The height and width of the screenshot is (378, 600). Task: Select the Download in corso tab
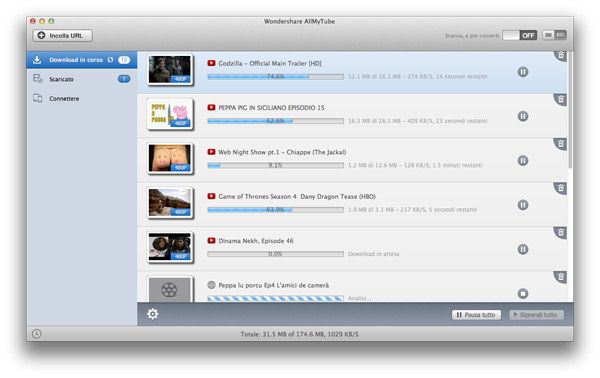click(x=82, y=60)
